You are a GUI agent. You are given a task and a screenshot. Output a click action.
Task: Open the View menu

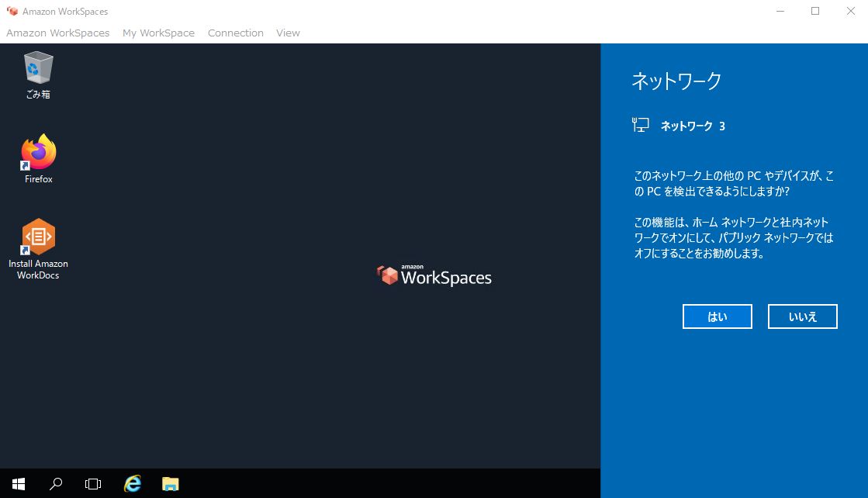pyautogui.click(x=288, y=33)
